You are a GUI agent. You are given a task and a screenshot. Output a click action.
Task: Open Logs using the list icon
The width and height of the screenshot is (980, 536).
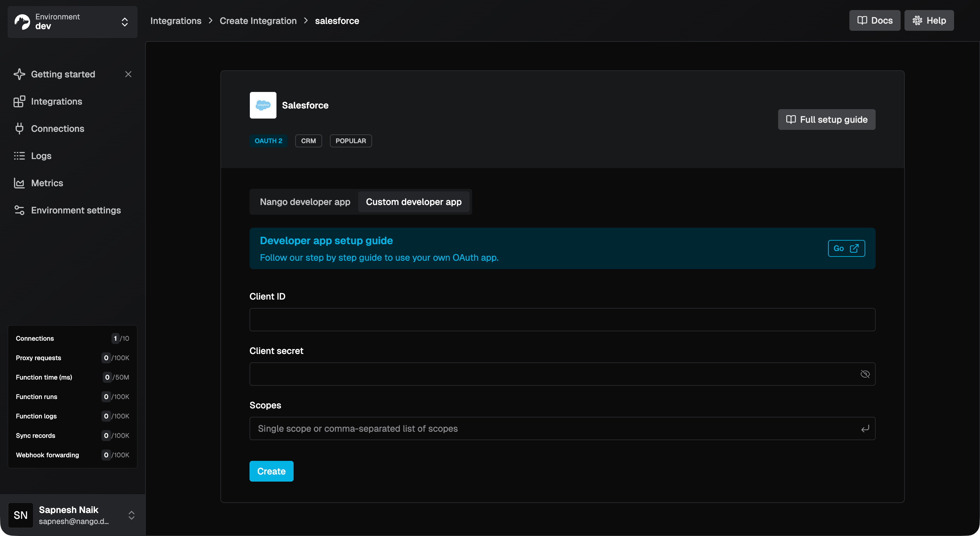click(x=19, y=156)
